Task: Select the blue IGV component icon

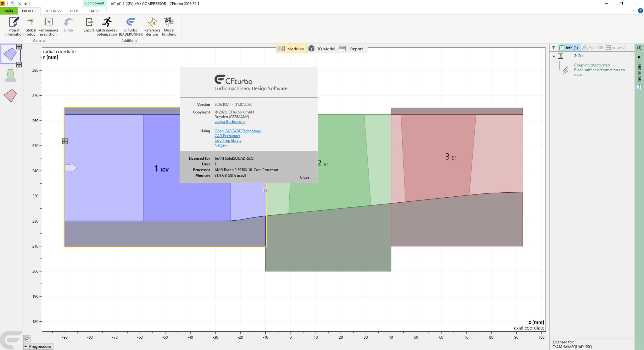Action: tap(10, 54)
